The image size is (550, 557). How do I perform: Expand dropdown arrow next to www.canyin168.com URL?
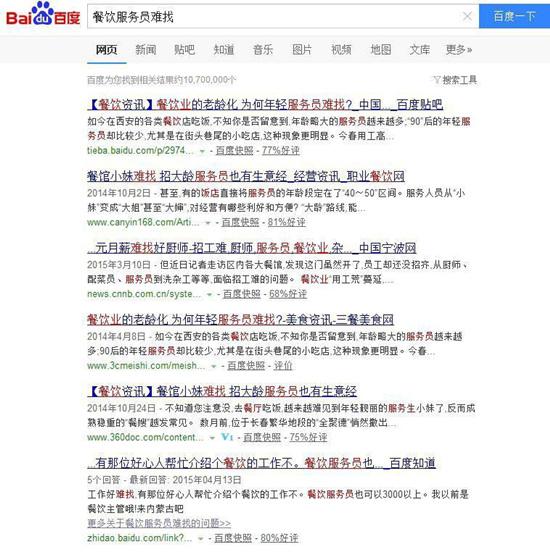(x=208, y=223)
